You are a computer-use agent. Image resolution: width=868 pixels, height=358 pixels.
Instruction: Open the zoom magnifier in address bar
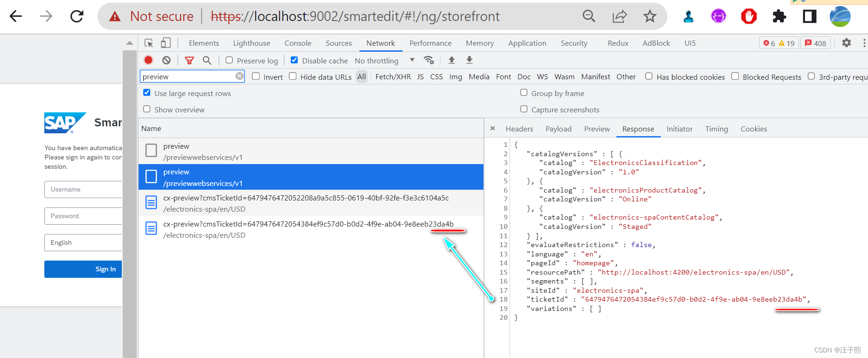click(x=589, y=16)
